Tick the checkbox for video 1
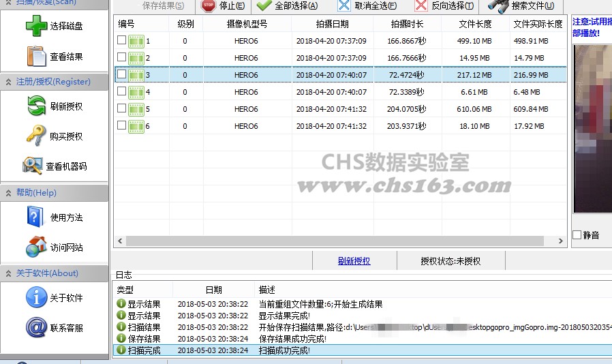The image size is (612, 364). click(x=122, y=40)
